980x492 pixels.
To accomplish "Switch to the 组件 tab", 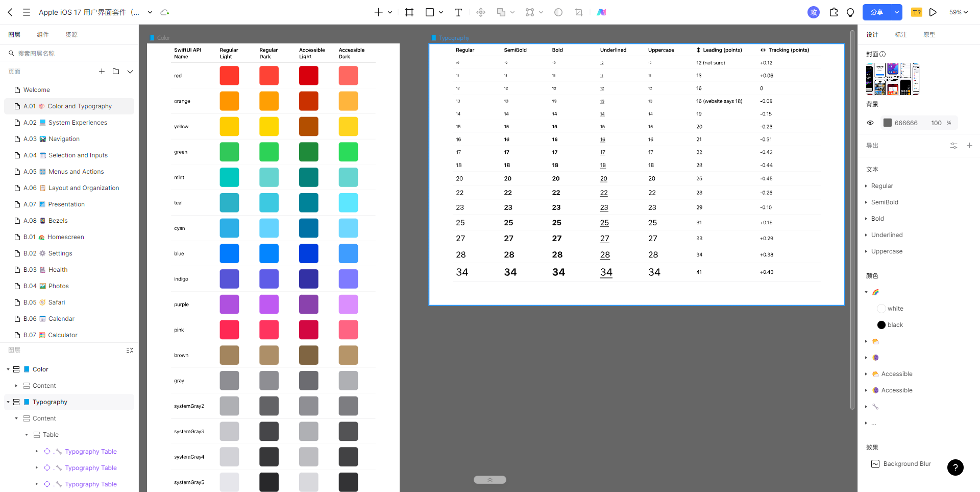I will click(43, 35).
